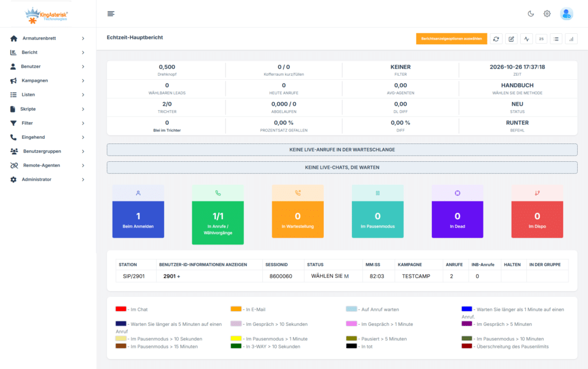Click the bar chart icon
Screen dimensions: 588x369
pos(571,39)
